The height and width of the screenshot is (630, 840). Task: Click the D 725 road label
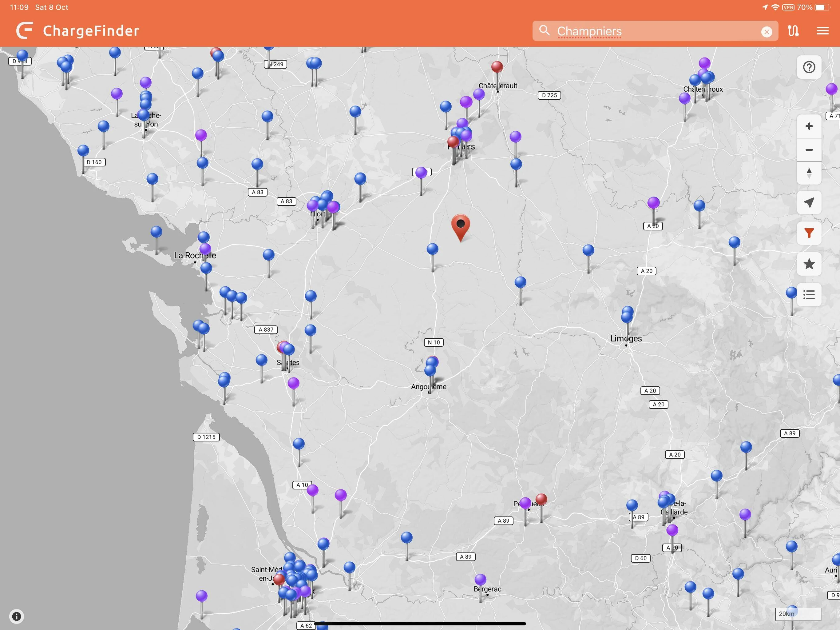click(549, 95)
